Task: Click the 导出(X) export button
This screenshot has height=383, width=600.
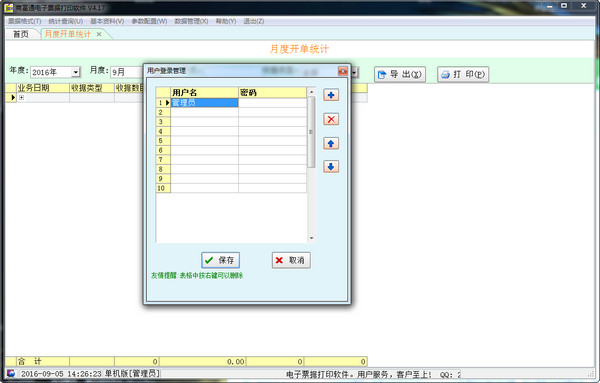Action: coord(400,74)
